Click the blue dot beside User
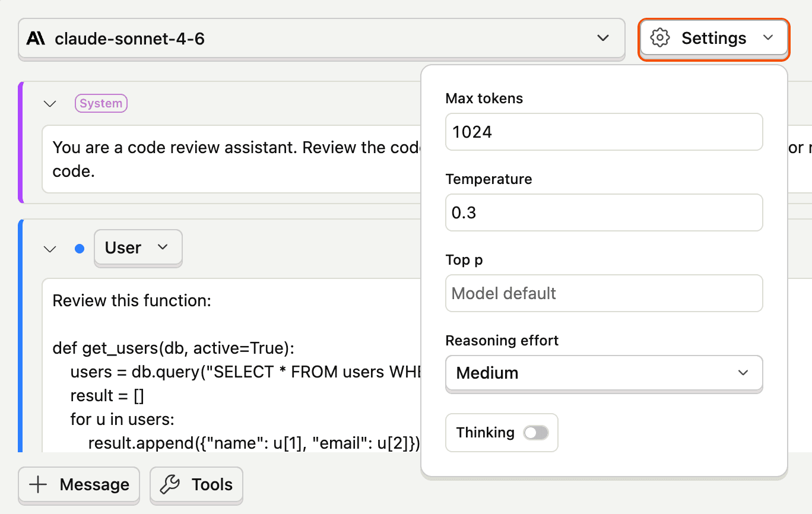Viewport: 812px width, 514px height. (x=80, y=249)
